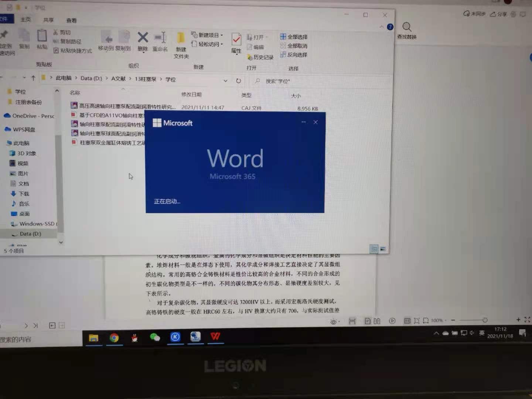Select OneDrive in navigation pane
Image resolution: width=532 pixels, height=399 pixels.
(29, 116)
